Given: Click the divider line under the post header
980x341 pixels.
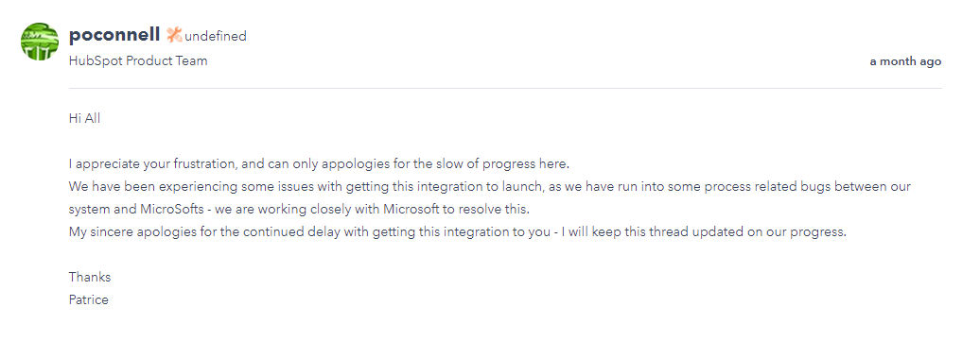Looking at the screenshot, I should point(505,88).
